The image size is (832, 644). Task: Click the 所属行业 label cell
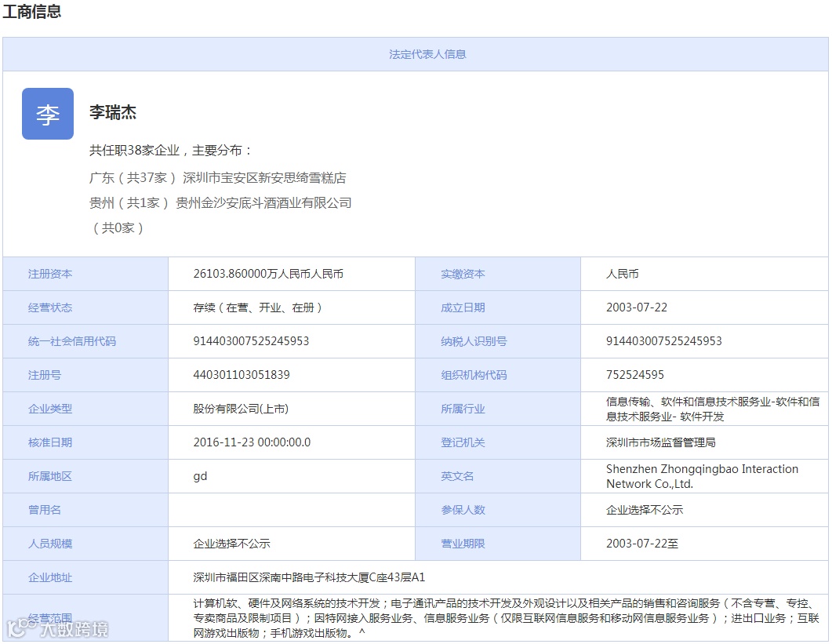[498, 409]
